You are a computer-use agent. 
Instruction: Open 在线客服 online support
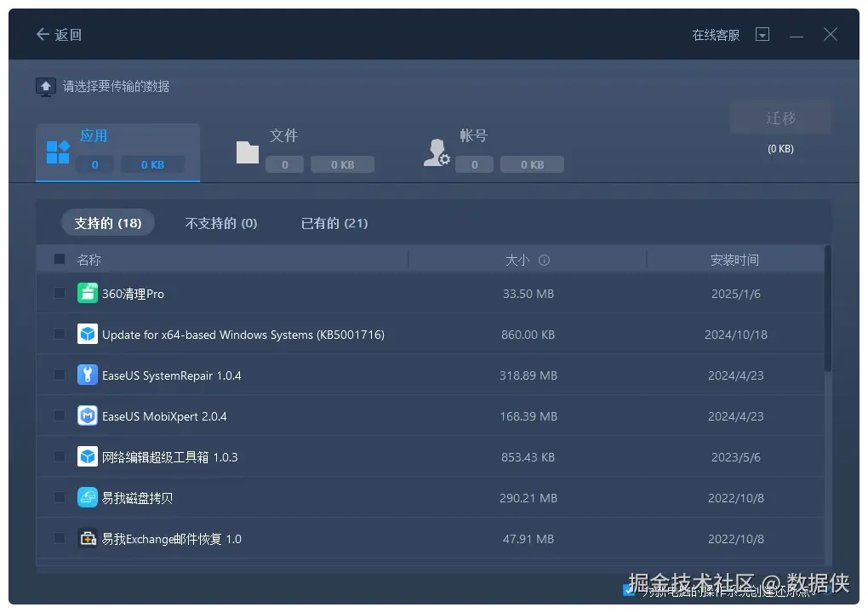tap(716, 35)
